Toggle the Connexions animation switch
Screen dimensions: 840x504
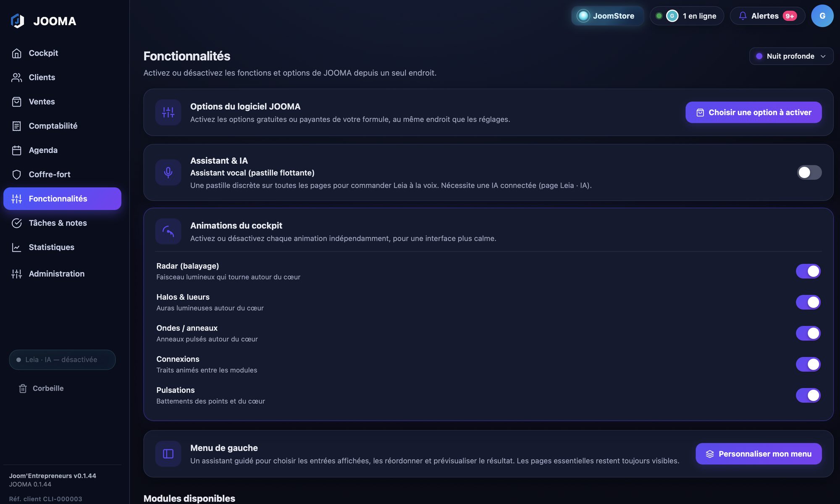(808, 364)
